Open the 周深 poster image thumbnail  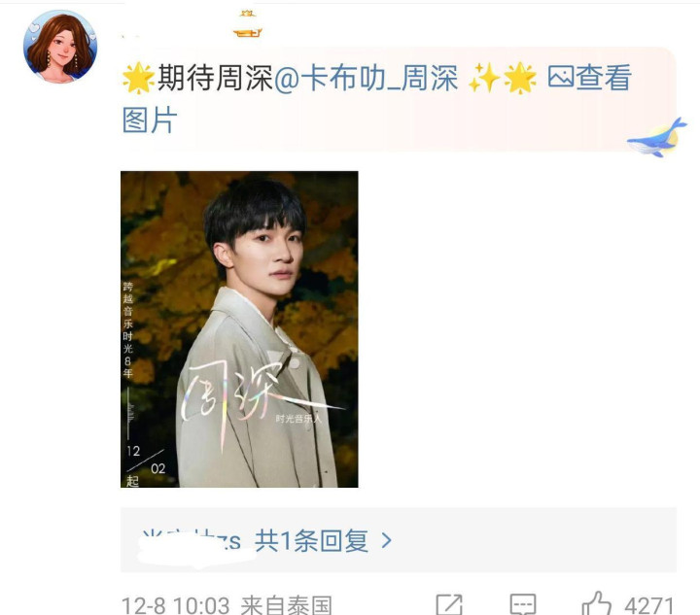click(239, 329)
